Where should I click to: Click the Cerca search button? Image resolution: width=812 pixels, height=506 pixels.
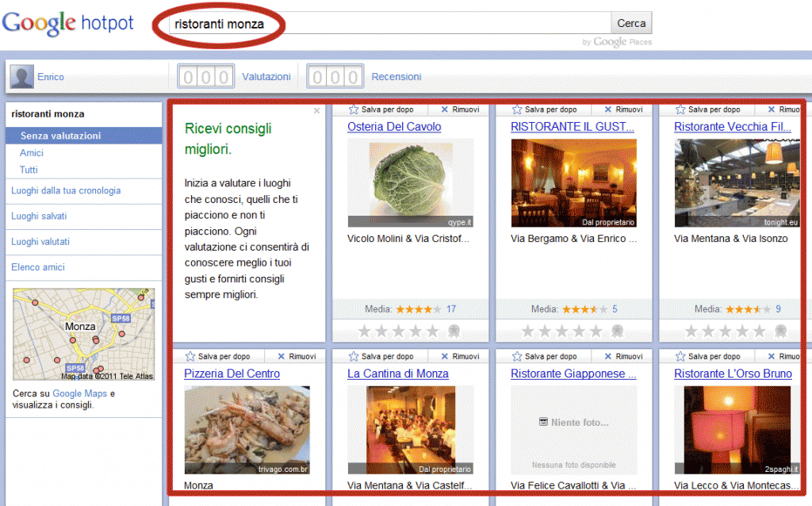631,23
